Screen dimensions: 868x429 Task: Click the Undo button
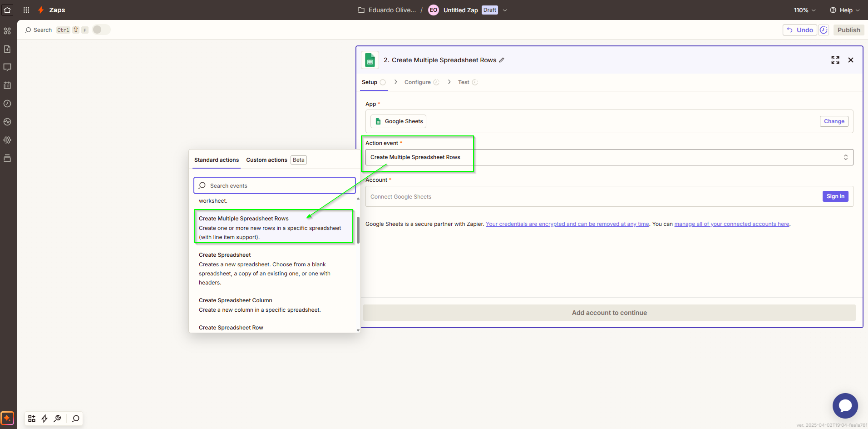800,30
